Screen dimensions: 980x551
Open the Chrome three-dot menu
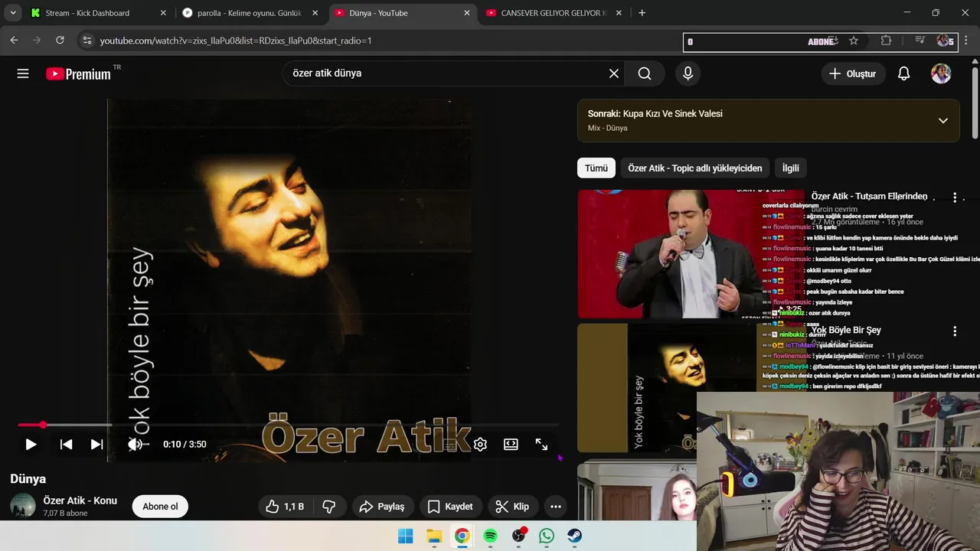(x=965, y=41)
